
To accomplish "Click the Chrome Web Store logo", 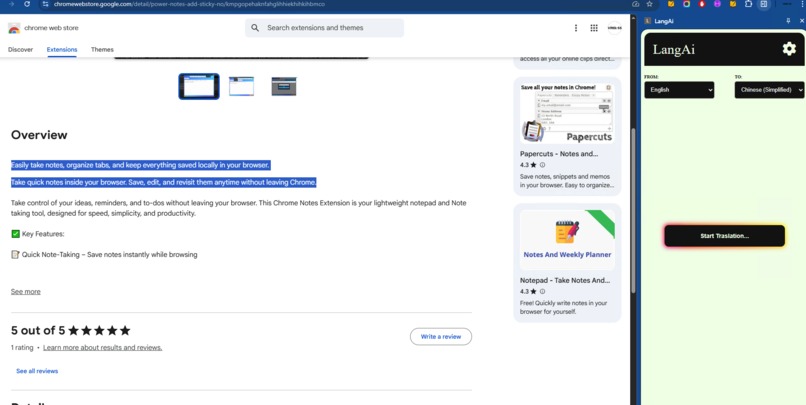I will pyautogui.click(x=14, y=28).
